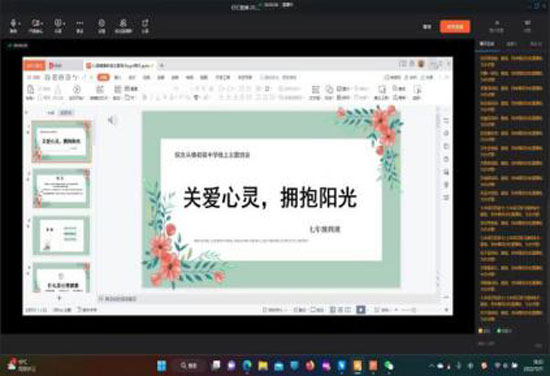This screenshot has width=550, height=376.
Task: Click the orange button in meeting header
Action: (455, 27)
